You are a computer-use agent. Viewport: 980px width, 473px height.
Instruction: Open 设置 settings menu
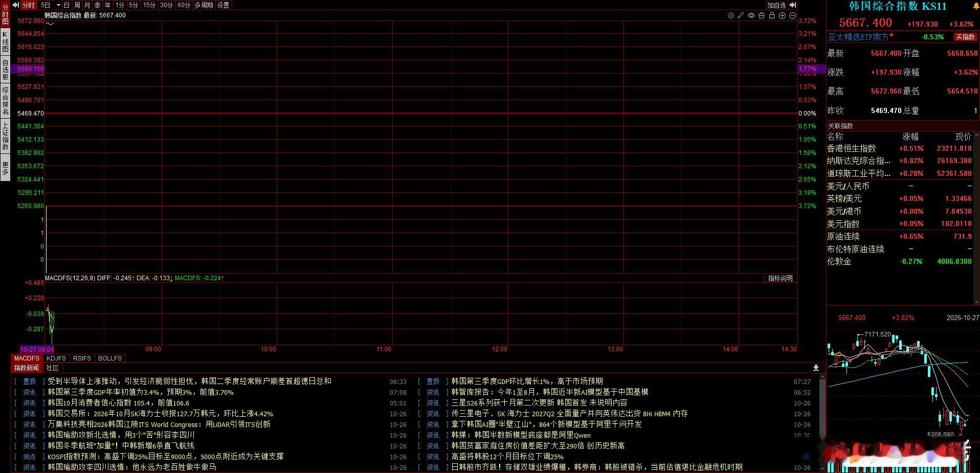click(x=224, y=5)
